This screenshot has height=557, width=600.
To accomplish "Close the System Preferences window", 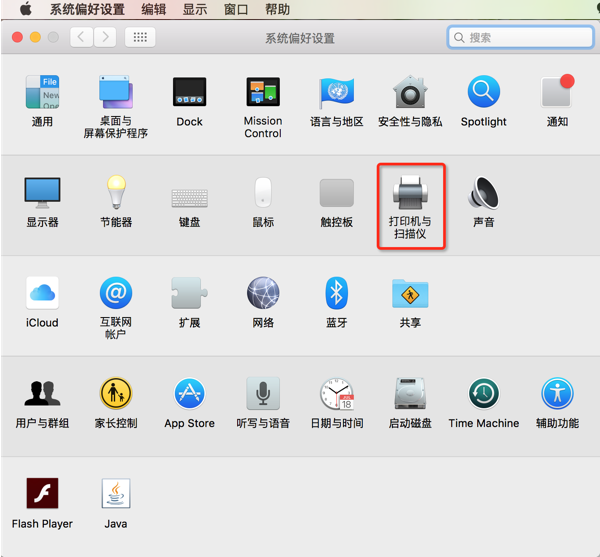I will point(17,37).
